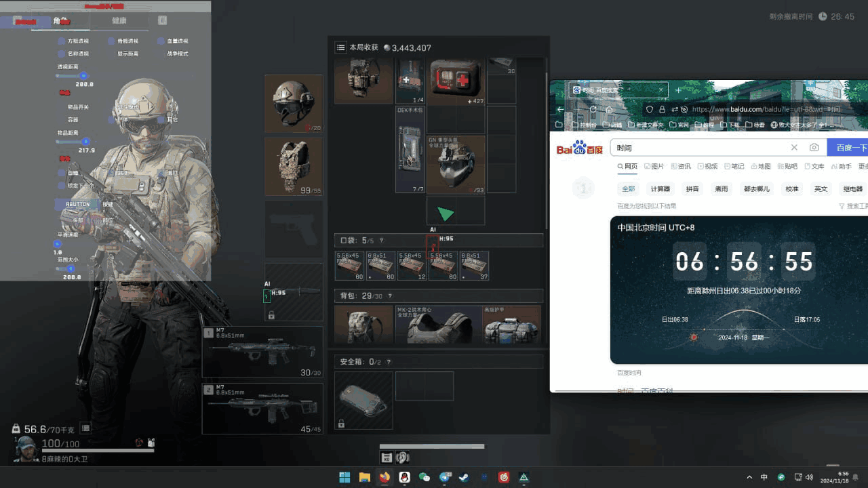Switch to the 健康 tab

(x=119, y=21)
